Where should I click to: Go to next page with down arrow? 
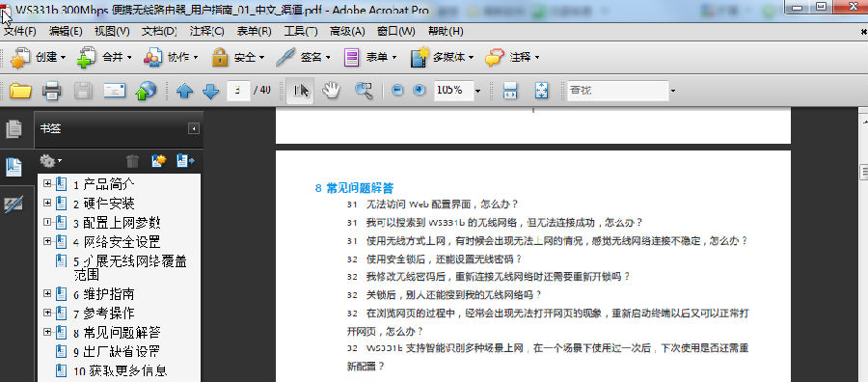pyautogui.click(x=211, y=91)
